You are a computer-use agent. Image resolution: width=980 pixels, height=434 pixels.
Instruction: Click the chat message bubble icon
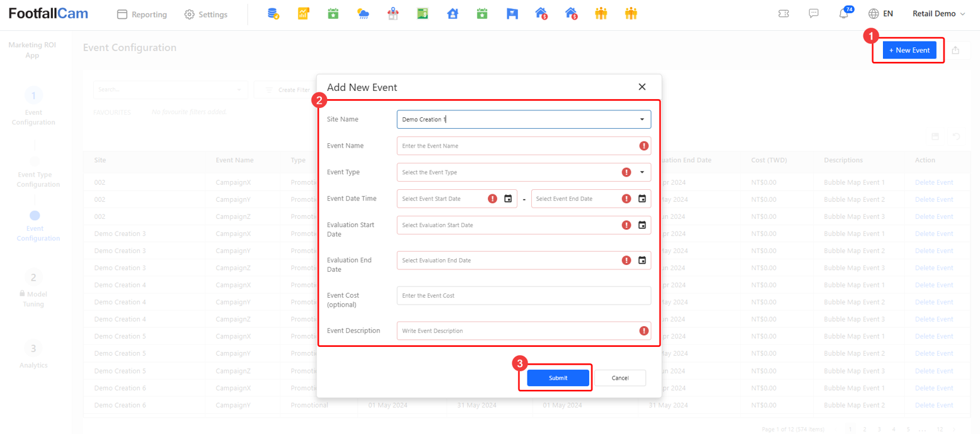pyautogui.click(x=814, y=14)
